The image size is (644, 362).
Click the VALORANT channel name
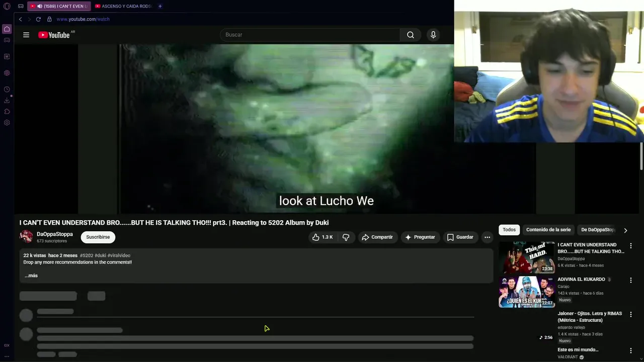568,357
